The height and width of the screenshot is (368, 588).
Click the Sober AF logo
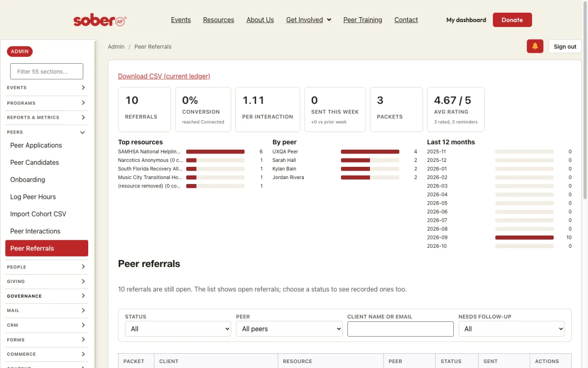pyautogui.click(x=99, y=20)
